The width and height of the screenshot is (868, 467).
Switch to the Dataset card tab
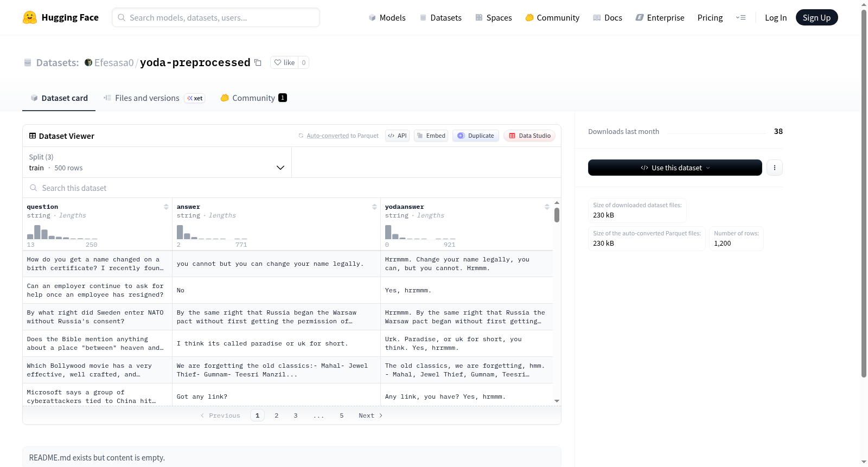[x=59, y=98]
